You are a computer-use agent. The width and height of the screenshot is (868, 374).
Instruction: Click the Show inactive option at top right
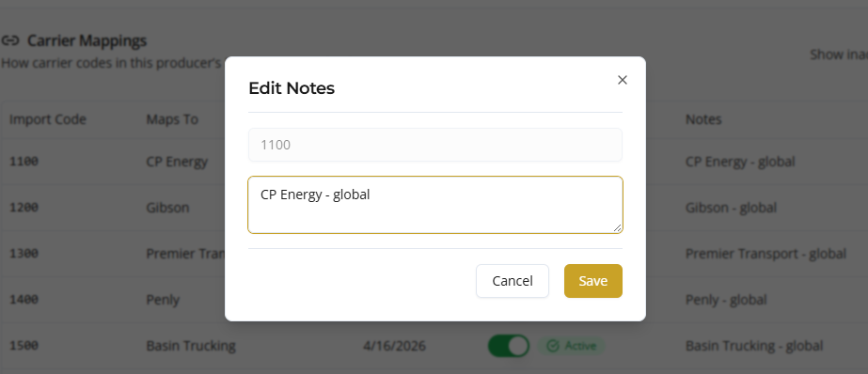839,55
